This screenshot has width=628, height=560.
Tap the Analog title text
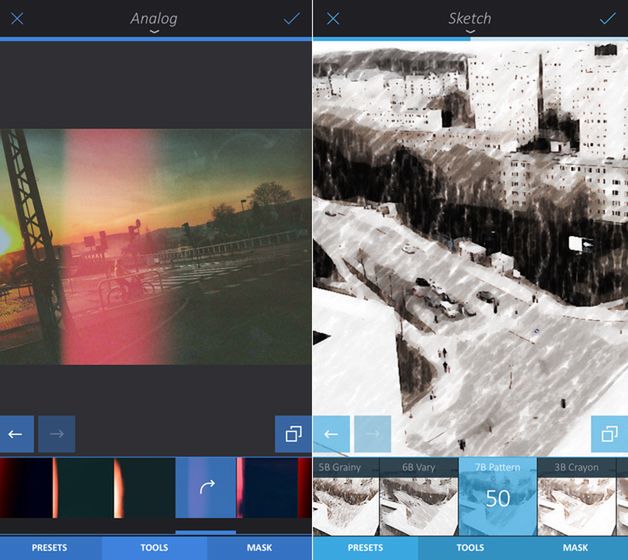click(154, 18)
